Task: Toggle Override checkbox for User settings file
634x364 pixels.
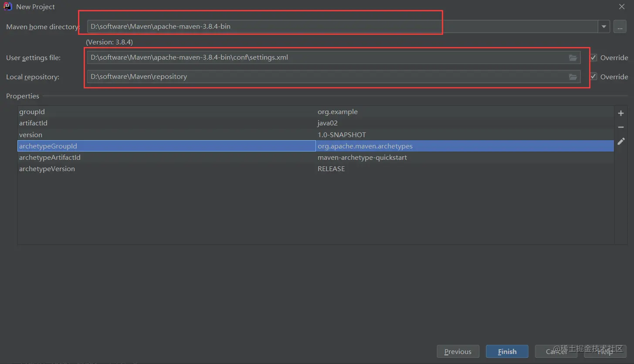Action: click(x=593, y=57)
